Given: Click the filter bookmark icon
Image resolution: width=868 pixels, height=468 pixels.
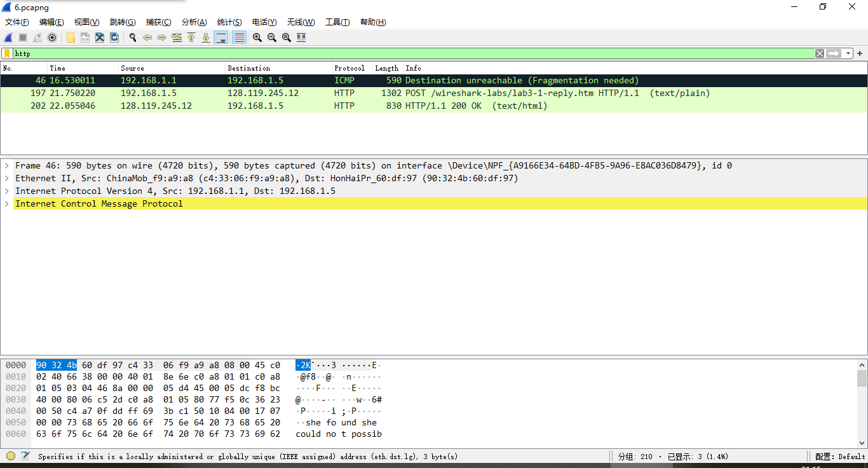Looking at the screenshot, I should pyautogui.click(x=7, y=53).
